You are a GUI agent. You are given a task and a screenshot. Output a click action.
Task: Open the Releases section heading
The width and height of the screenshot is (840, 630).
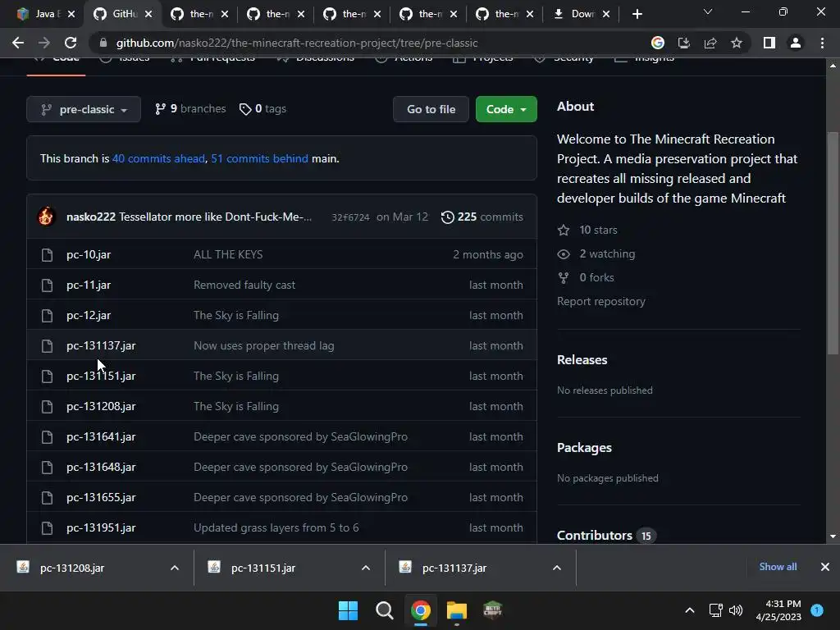(582, 360)
